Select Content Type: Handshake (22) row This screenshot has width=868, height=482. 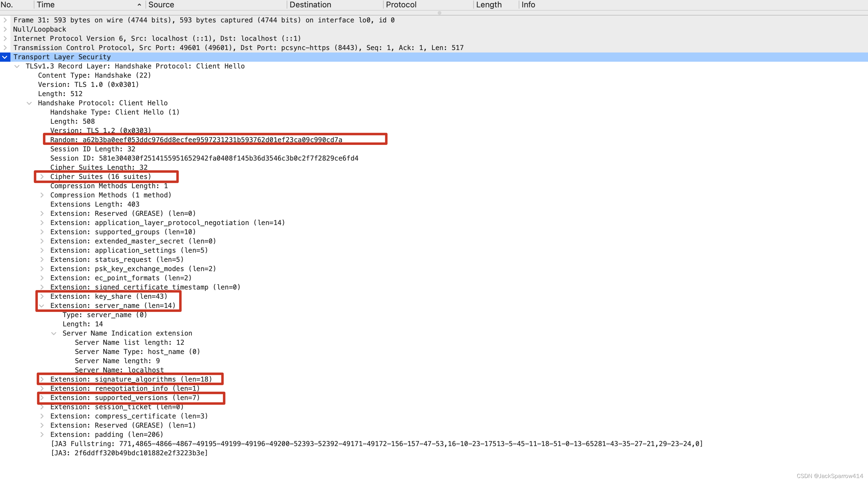[x=94, y=76]
